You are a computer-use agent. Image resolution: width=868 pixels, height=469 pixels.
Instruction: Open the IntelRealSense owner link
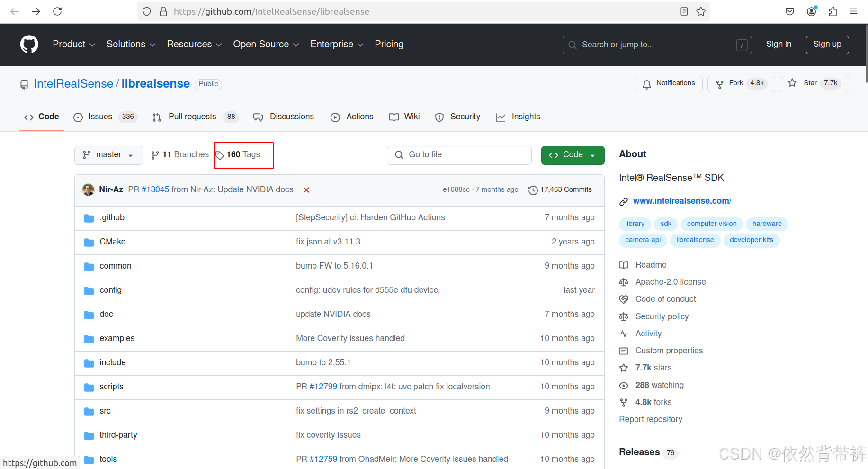click(73, 84)
